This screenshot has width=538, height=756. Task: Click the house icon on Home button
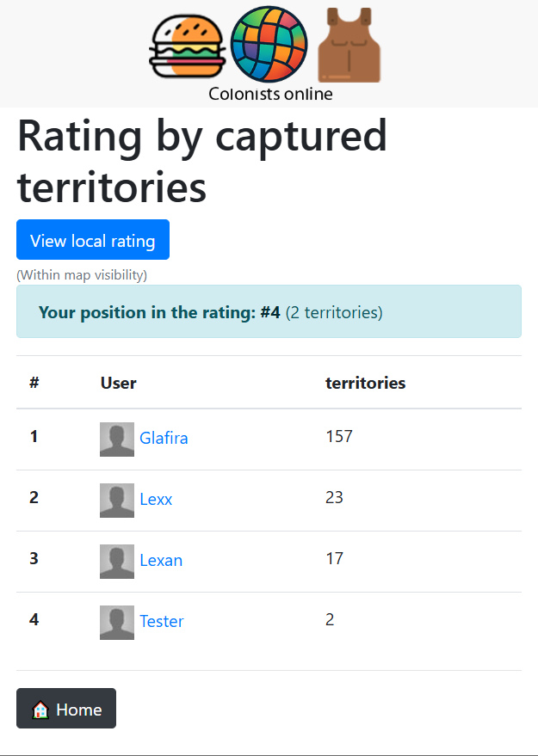[40, 710]
